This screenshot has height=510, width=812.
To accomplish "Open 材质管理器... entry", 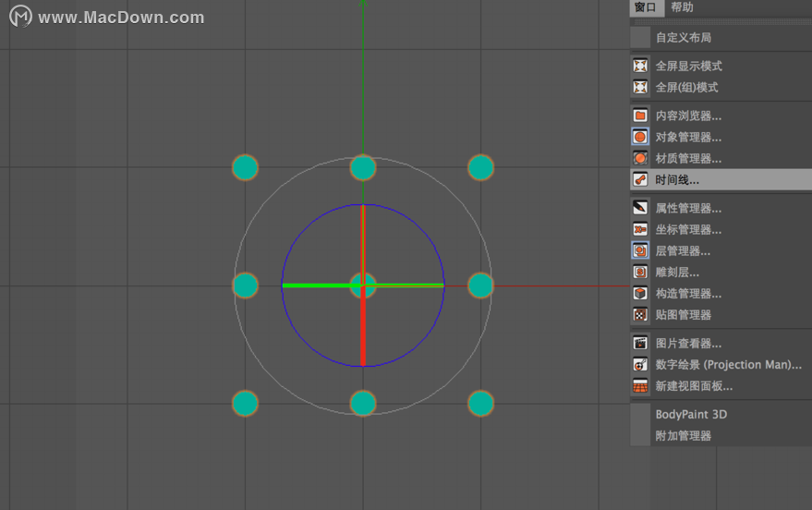I will pyautogui.click(x=688, y=158).
